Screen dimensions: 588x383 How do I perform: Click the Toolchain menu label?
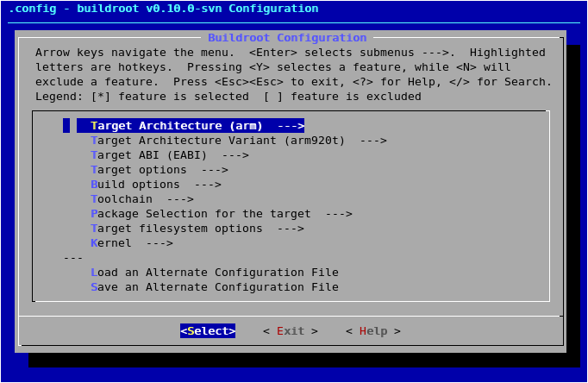point(121,199)
